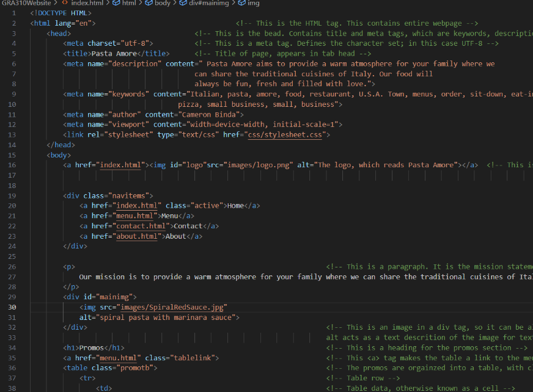
Task: Select the html breadcrumb item
Action: (x=129, y=4)
